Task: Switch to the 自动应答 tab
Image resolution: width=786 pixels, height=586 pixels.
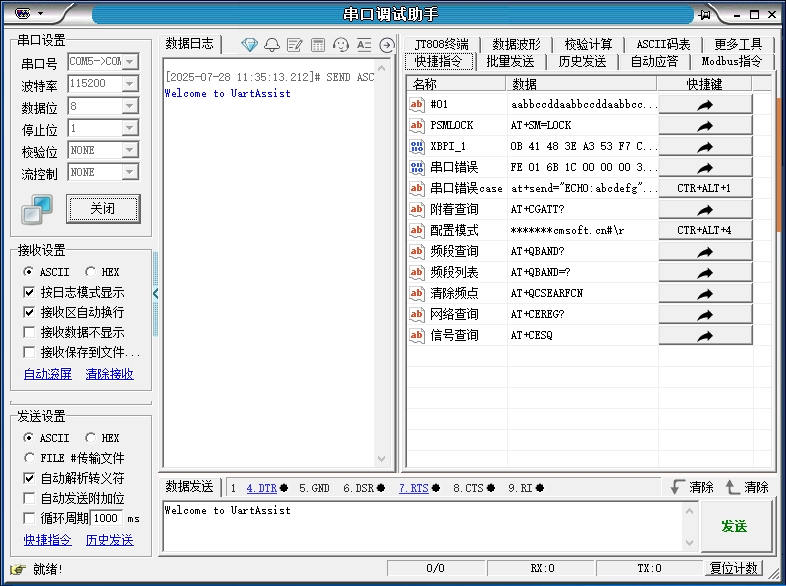Action: point(654,62)
